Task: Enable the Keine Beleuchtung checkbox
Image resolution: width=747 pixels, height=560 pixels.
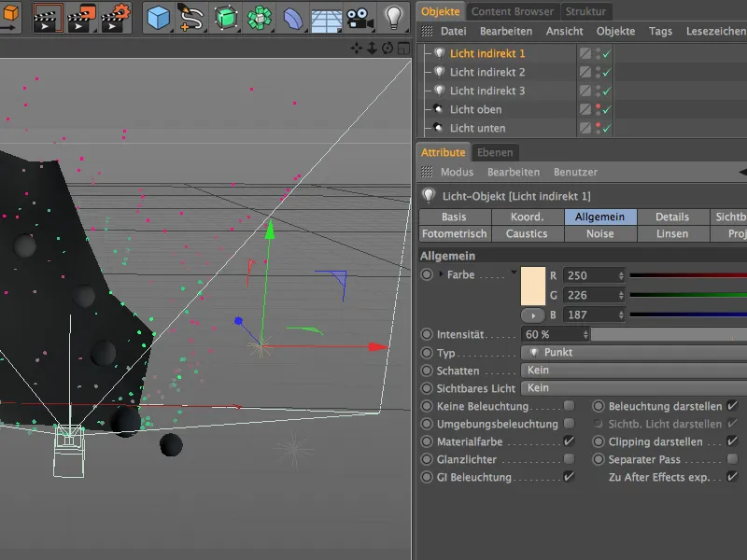Action: tap(569, 407)
